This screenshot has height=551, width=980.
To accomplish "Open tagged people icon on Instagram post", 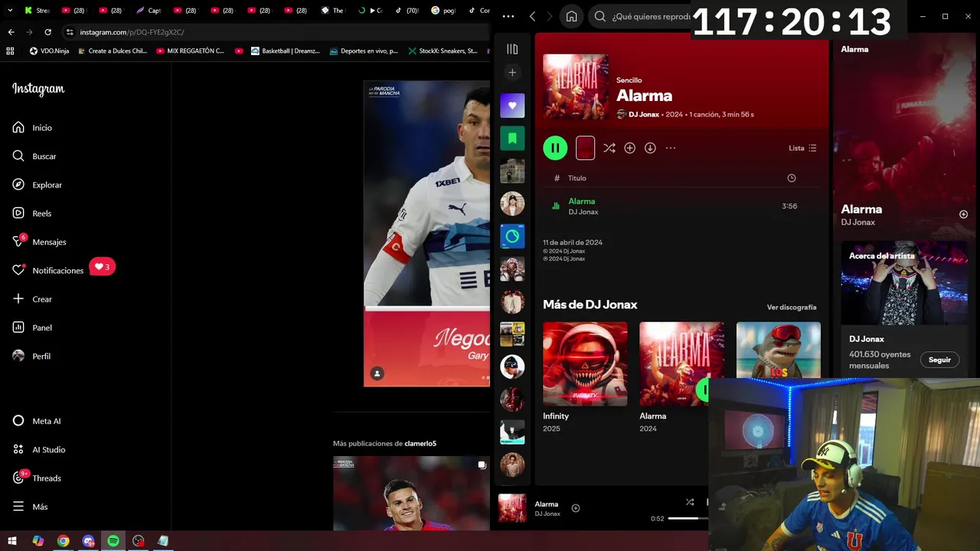I will (x=377, y=373).
